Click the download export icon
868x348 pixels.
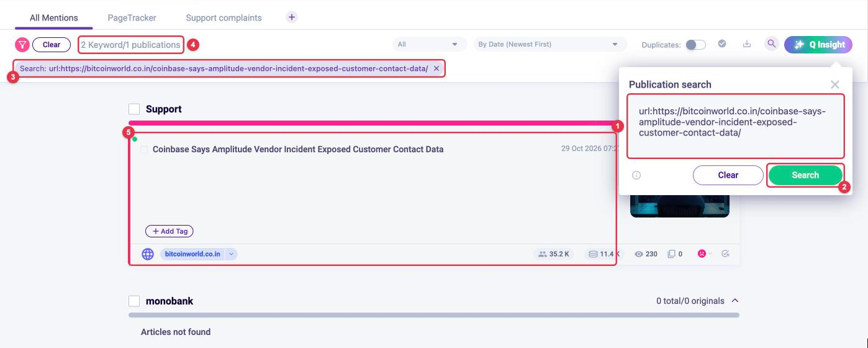coord(747,44)
